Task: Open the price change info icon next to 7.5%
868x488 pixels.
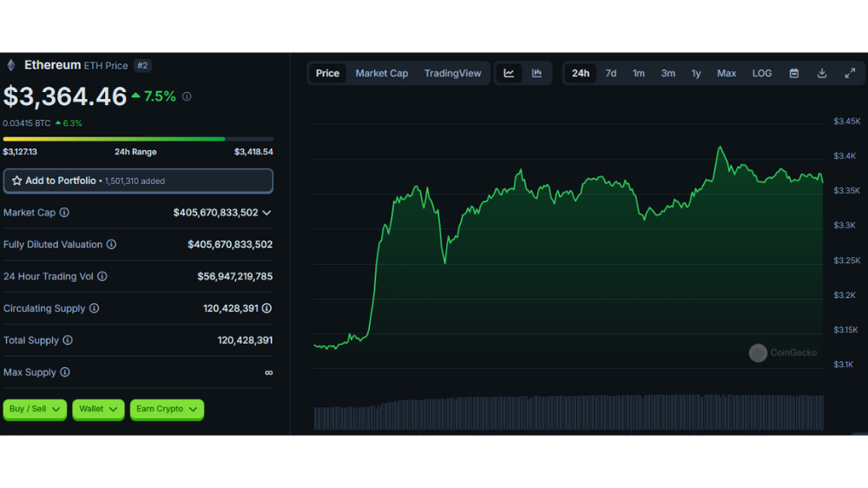Action: [x=187, y=96]
